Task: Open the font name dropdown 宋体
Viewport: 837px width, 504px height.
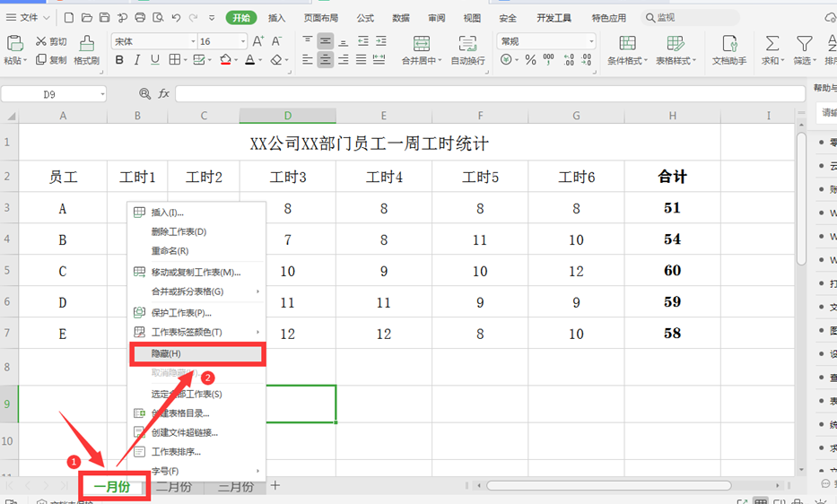Action: tap(193, 41)
